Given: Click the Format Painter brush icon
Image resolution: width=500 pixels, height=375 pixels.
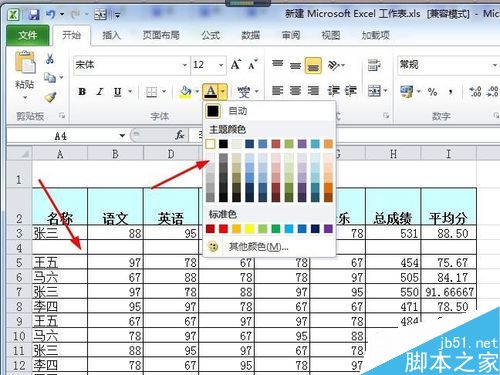Looking at the screenshot, I should point(50,97).
